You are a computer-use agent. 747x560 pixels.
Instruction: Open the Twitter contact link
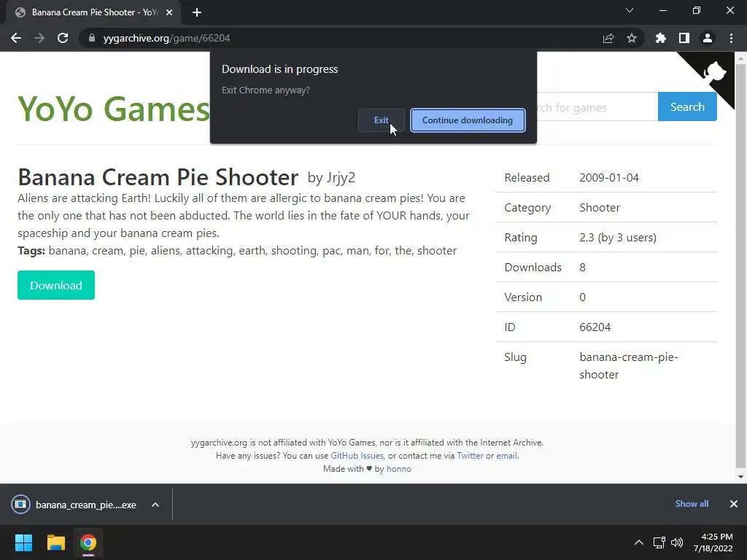(471, 456)
